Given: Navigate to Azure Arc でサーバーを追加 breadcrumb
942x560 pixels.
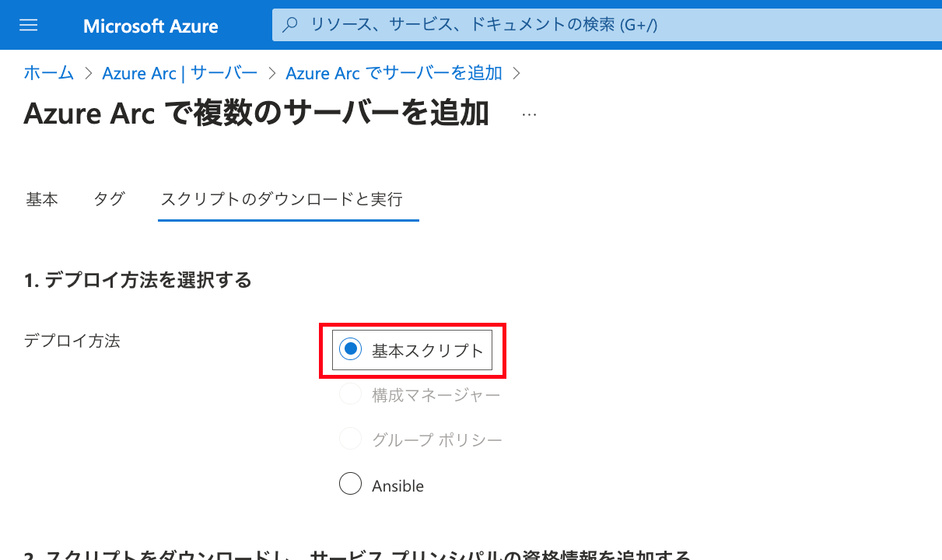Looking at the screenshot, I should [394, 73].
